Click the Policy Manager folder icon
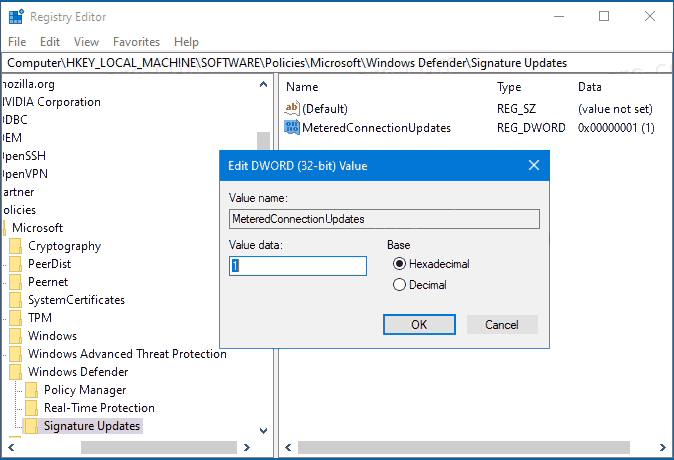Viewport: 674px width, 460px height. tap(31, 390)
